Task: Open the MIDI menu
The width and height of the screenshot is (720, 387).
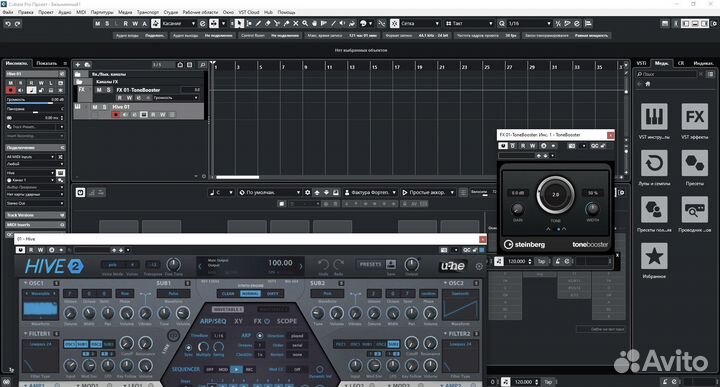Action: click(81, 12)
